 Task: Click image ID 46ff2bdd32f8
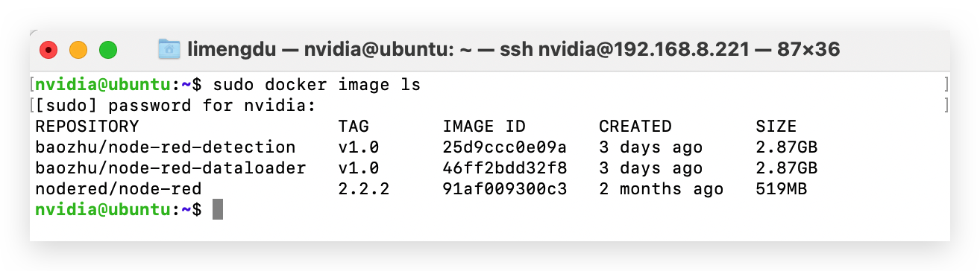[505, 168]
